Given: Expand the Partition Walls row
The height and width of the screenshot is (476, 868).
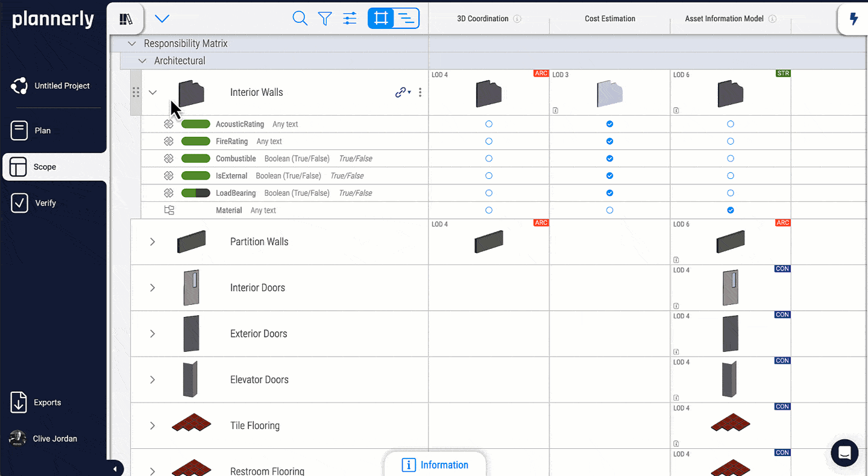Looking at the screenshot, I should [x=153, y=242].
